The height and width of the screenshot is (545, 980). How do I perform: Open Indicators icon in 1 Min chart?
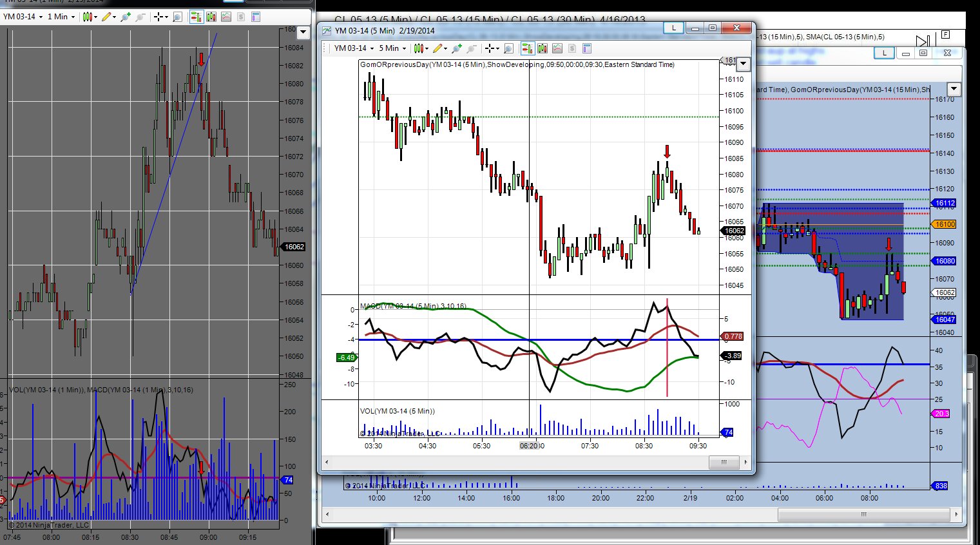tap(226, 17)
